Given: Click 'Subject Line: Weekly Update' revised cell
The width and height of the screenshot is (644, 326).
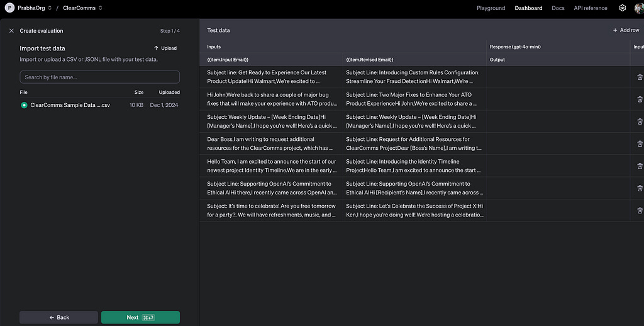Looking at the screenshot, I should click(415, 121).
